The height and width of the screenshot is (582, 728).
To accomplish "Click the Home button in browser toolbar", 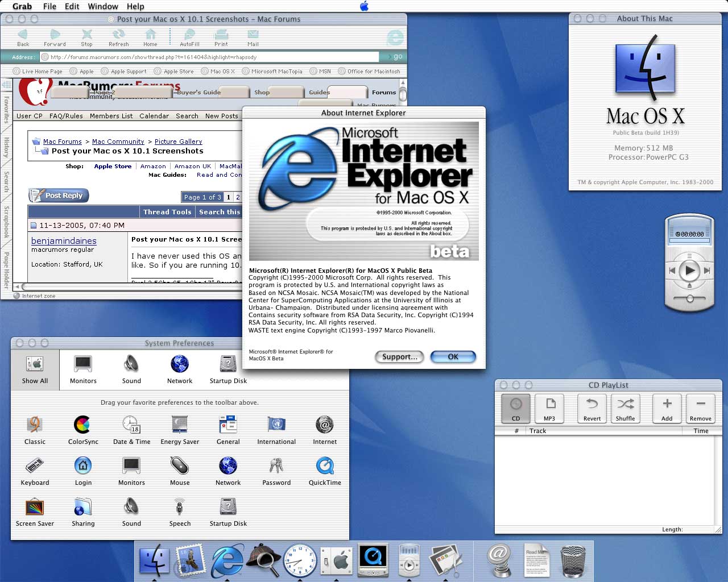I will click(x=150, y=38).
